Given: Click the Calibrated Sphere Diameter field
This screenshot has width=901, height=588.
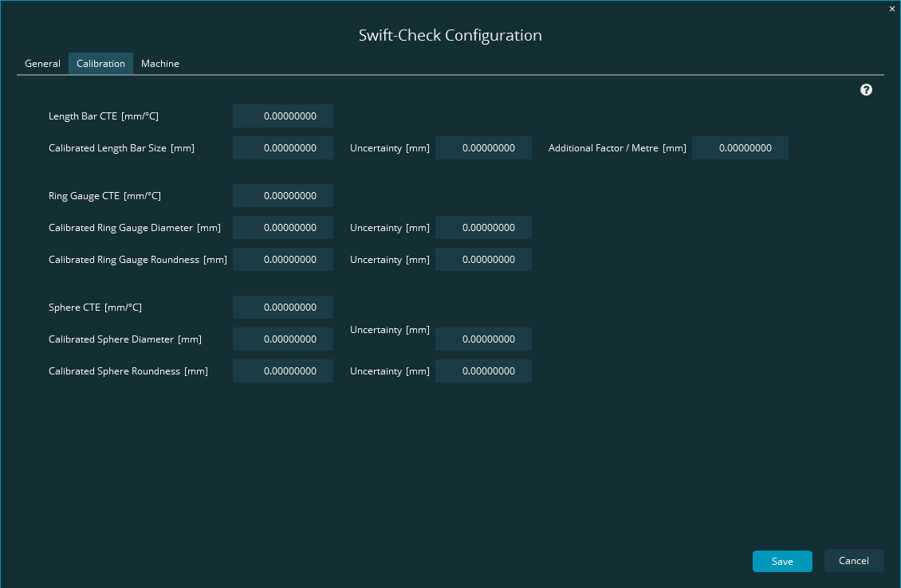Looking at the screenshot, I should point(282,339).
